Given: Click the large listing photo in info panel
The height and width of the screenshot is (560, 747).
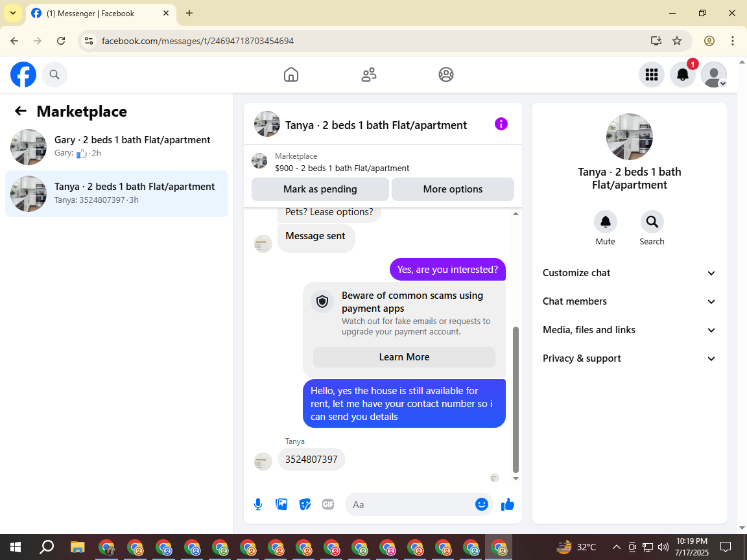Looking at the screenshot, I should tap(630, 137).
